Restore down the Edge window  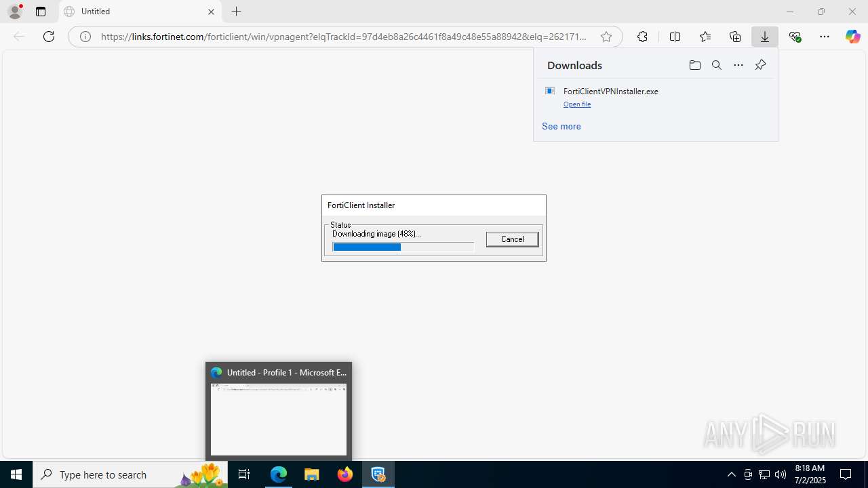pyautogui.click(x=821, y=12)
